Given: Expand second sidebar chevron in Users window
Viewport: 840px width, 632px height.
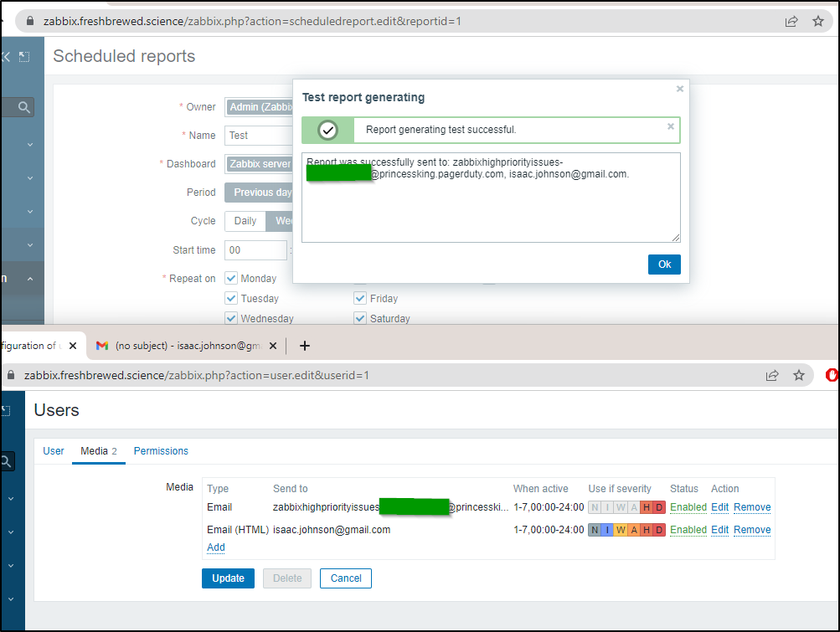Looking at the screenshot, I should tap(11, 532).
